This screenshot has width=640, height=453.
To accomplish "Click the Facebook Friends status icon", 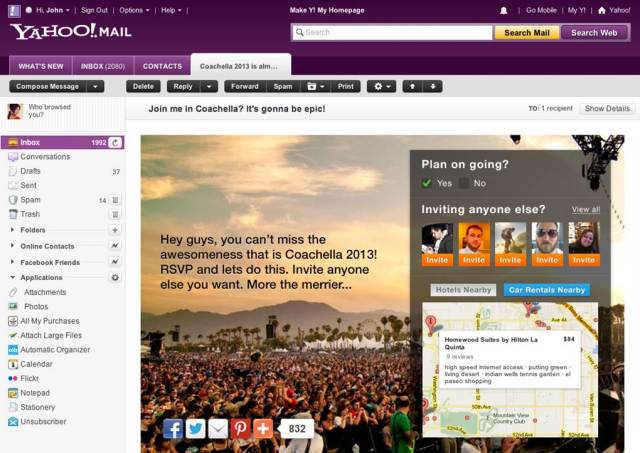I will (x=115, y=262).
